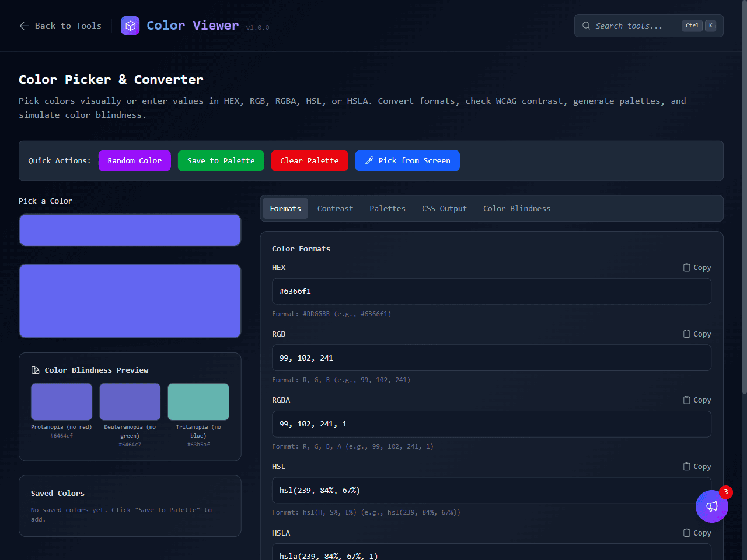The height and width of the screenshot is (560, 747).
Task: Click the red notification badge showing 3
Action: pos(725,492)
